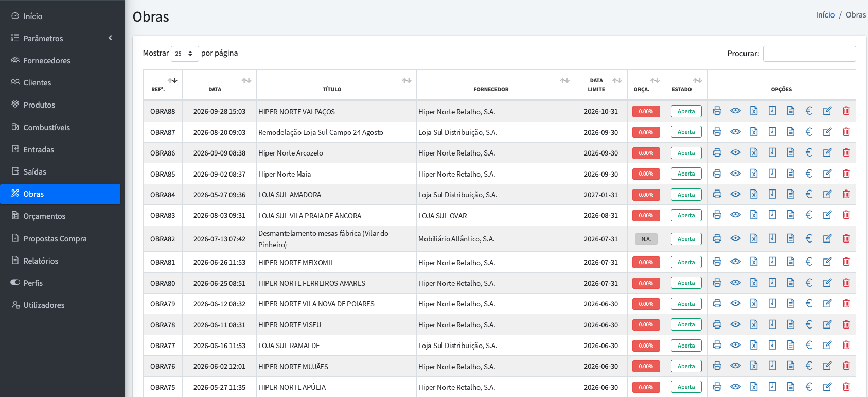
Task: Export OBRA88 to Excel file
Action: [754, 111]
